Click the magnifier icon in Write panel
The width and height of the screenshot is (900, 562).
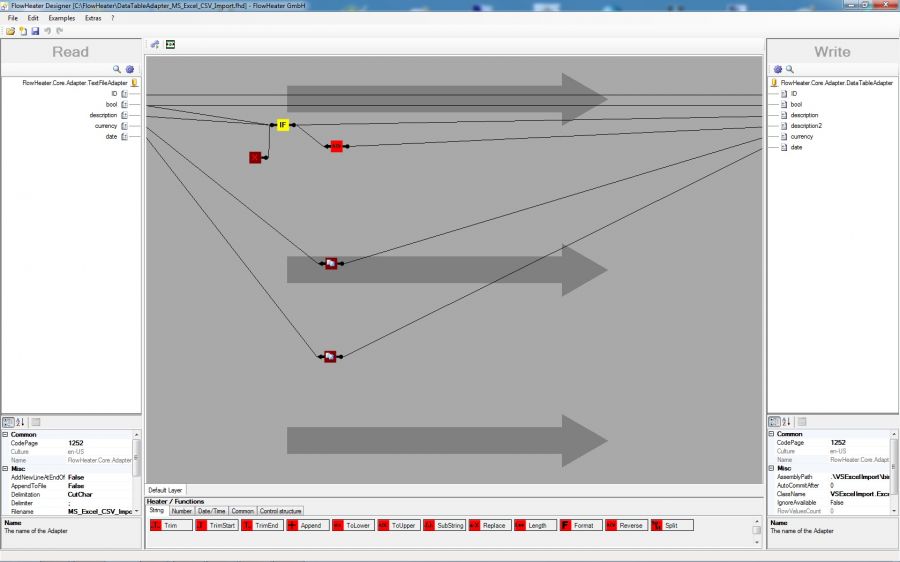coord(790,69)
